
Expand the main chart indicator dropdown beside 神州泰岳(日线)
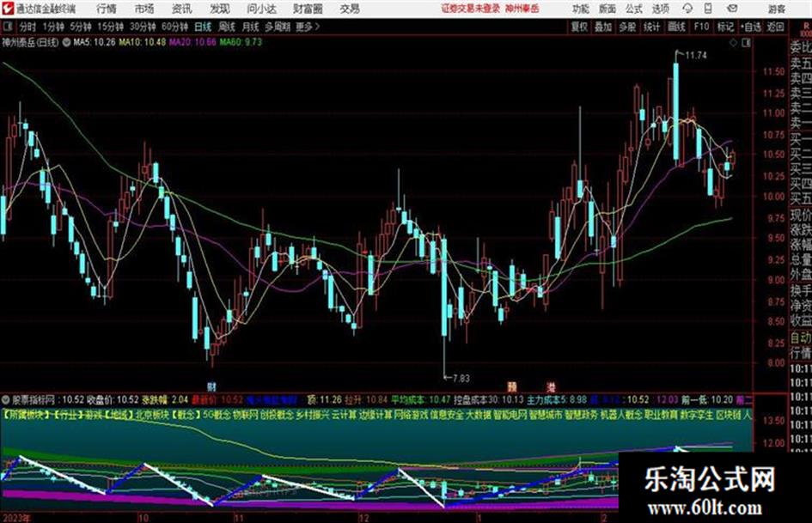click(66, 42)
